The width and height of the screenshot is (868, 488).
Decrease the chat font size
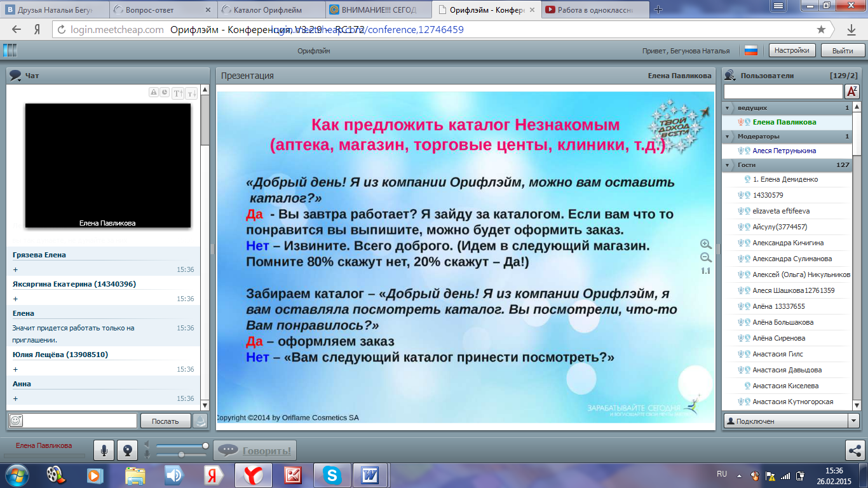[191, 93]
